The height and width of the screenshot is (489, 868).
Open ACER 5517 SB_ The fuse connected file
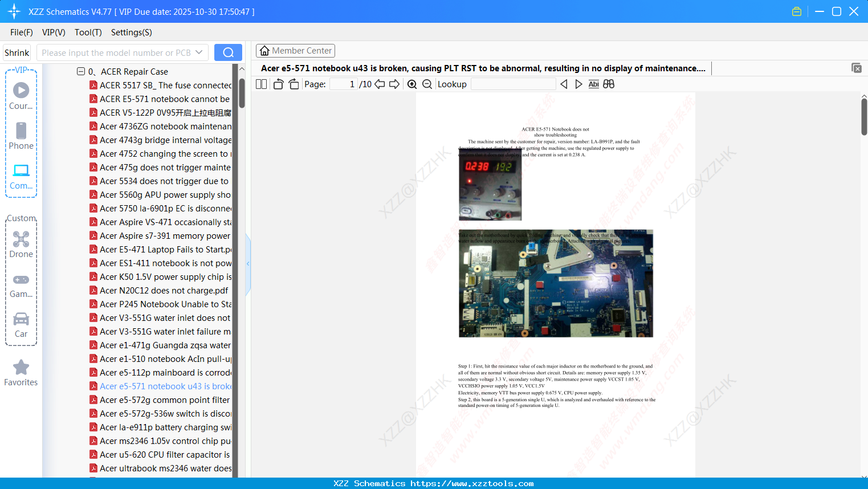(160, 85)
